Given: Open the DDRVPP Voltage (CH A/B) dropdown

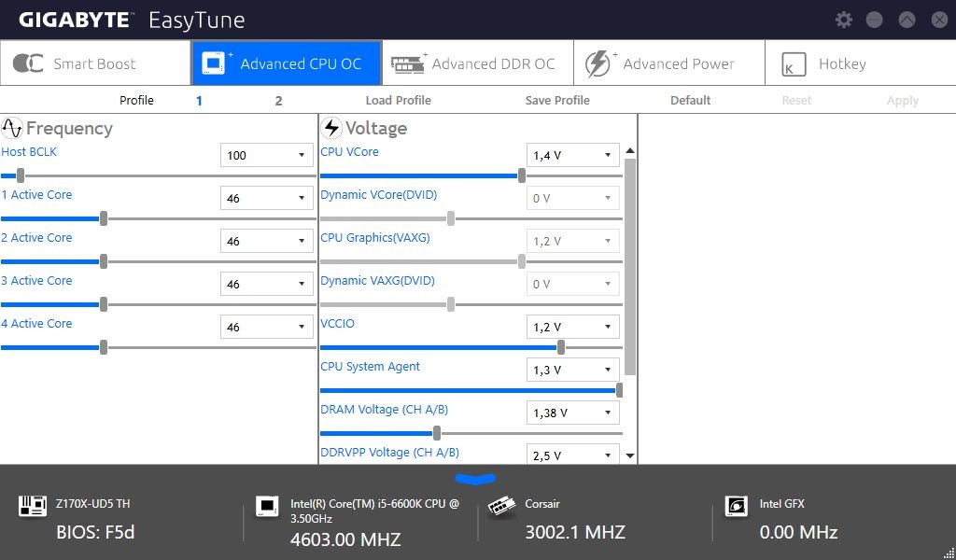Looking at the screenshot, I should point(572,455).
